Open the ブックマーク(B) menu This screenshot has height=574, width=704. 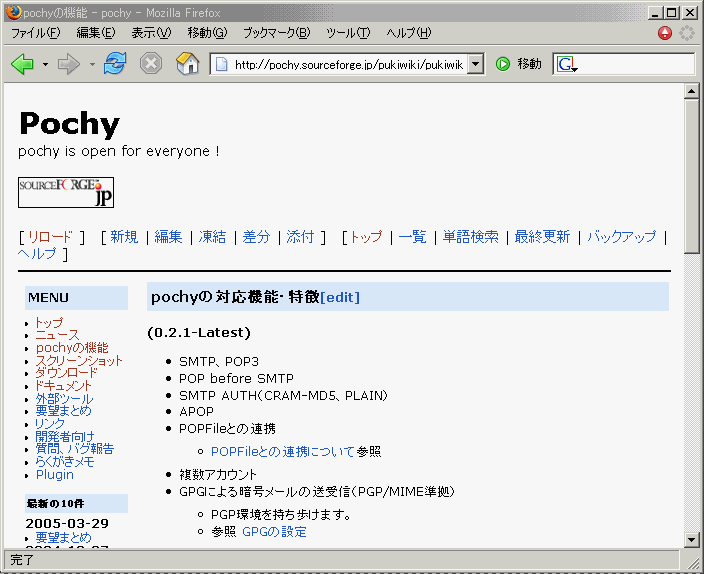tap(277, 33)
